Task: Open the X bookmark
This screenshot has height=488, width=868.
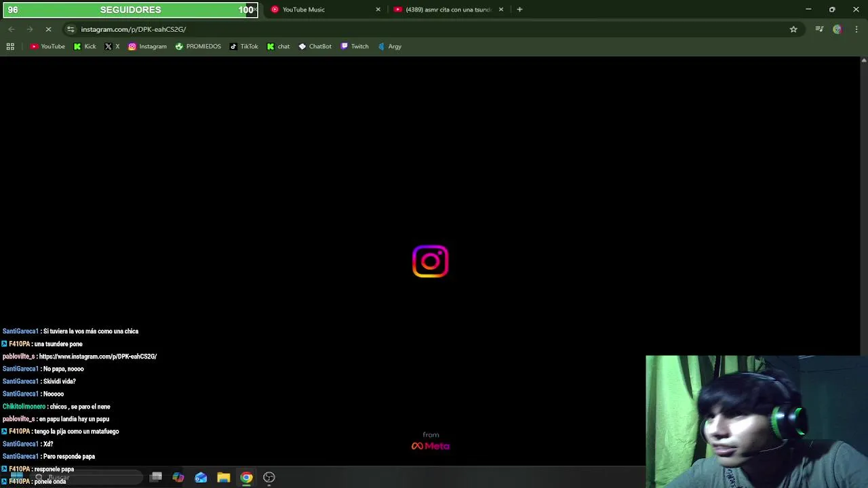Action: click(112, 46)
